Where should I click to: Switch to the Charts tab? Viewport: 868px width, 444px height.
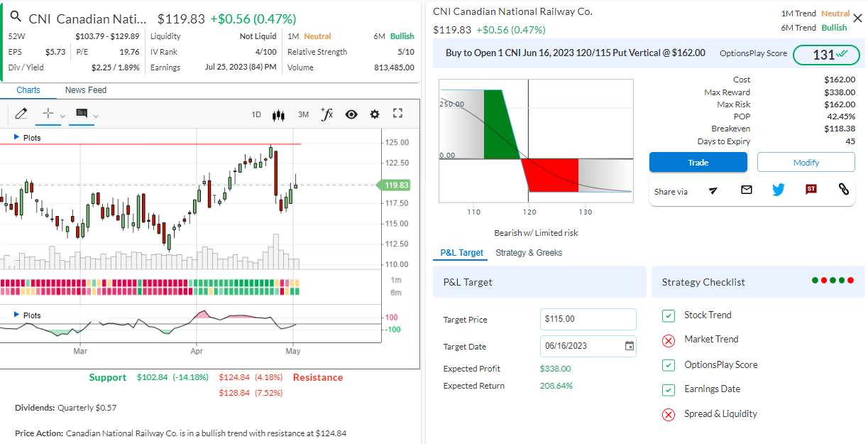point(28,90)
